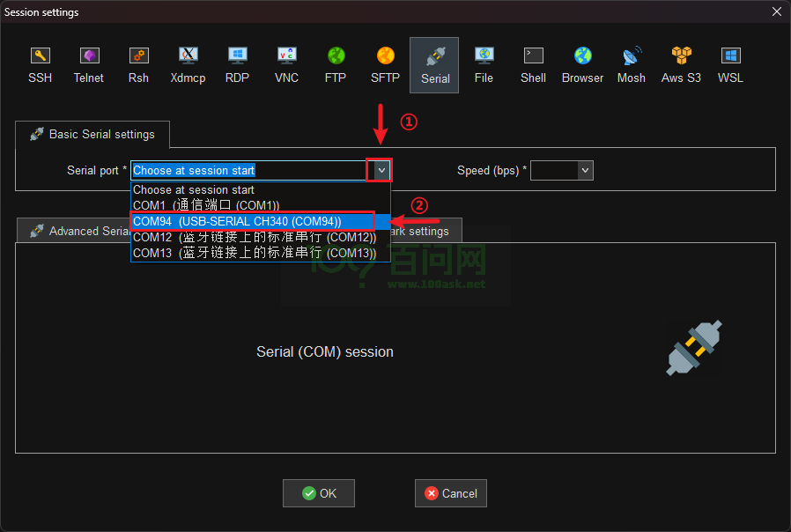Select the SSH session type icon

pos(40,65)
